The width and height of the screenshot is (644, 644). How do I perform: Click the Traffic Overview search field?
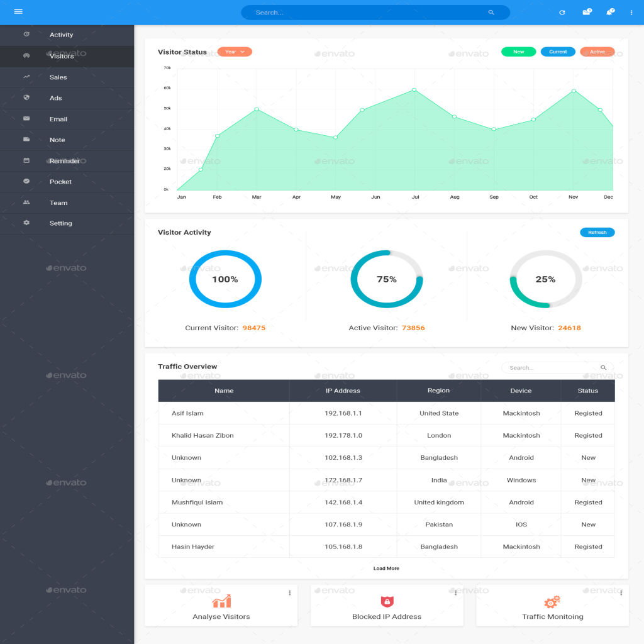point(552,368)
